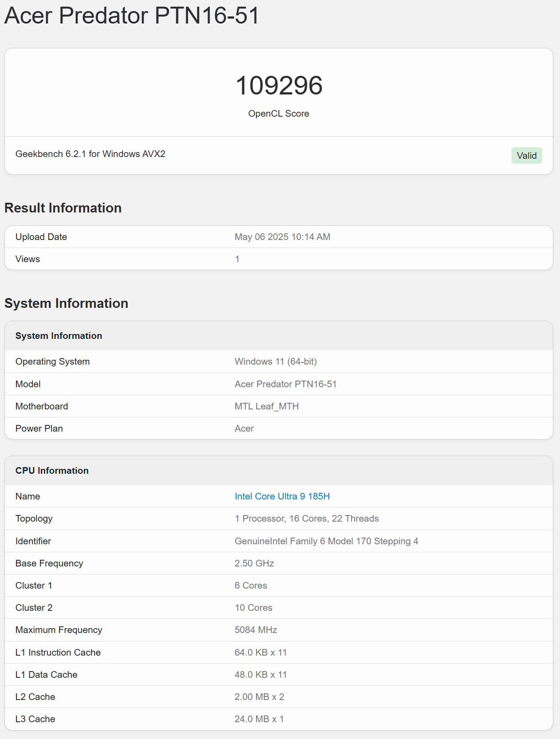Select the 5084 MHz maximum frequency value
Screen dimensions: 560x739
(256, 630)
